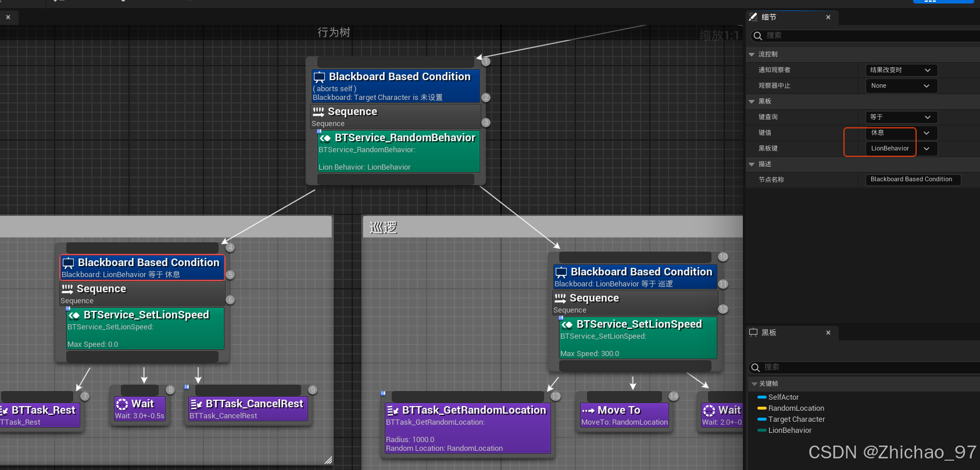Screen dimensions: 980x470
Task: Close the 细节 panel tab
Action: tap(828, 17)
